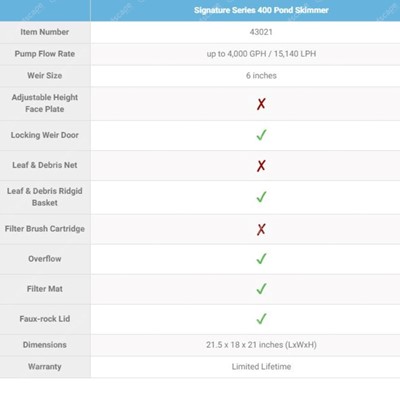
Task: Click the green checkmark for Faux-rock Lid
Action: point(261,319)
